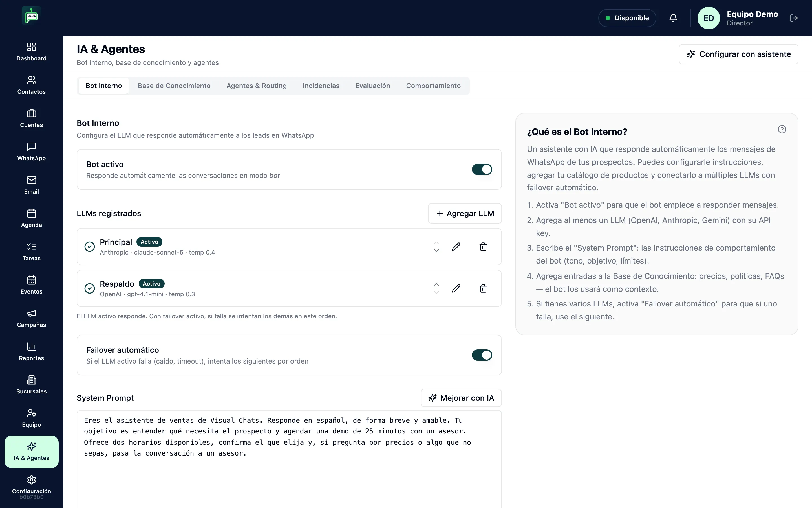The image size is (812, 508).
Task: Click the Agregar LLM button
Action: (x=464, y=213)
